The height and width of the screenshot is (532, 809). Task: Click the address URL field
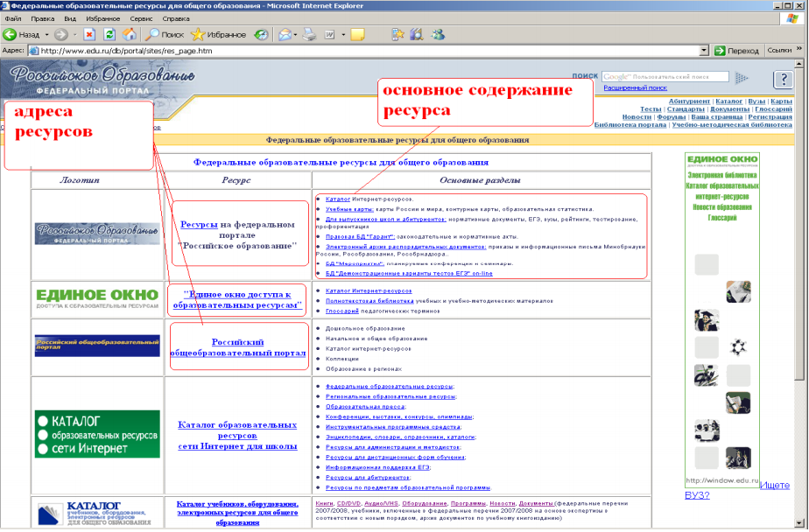point(369,51)
